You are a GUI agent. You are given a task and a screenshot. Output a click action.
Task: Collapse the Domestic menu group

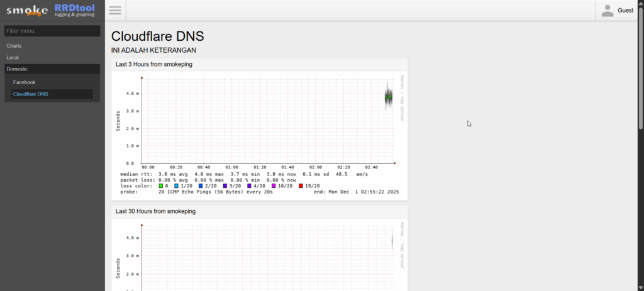click(18, 69)
